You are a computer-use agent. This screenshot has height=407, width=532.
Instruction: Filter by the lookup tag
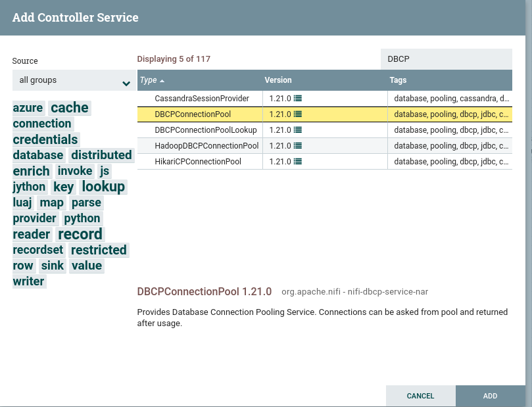pyautogui.click(x=103, y=187)
